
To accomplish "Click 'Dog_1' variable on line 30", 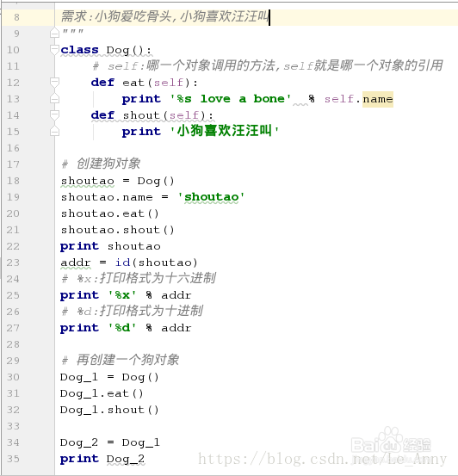I will click(79, 377).
